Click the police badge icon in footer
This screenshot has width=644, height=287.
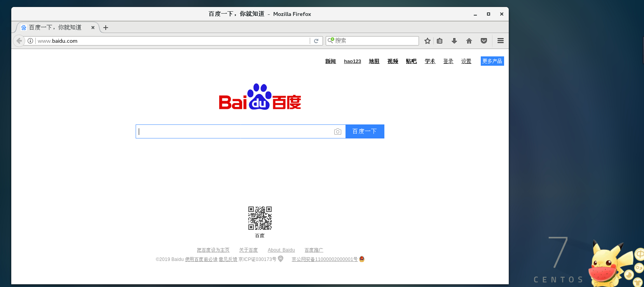362,259
